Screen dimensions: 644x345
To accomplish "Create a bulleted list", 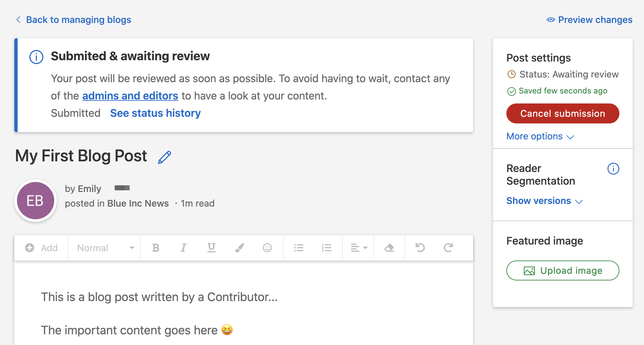I will pos(299,248).
